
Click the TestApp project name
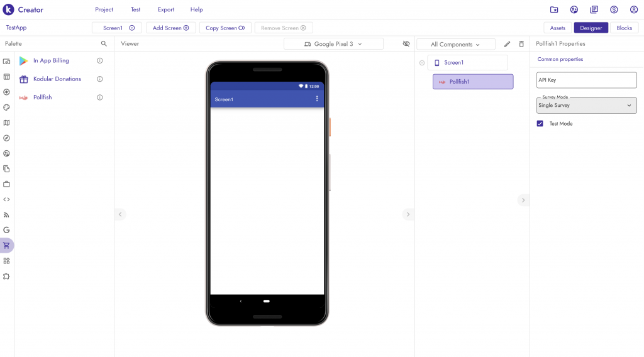16,28
